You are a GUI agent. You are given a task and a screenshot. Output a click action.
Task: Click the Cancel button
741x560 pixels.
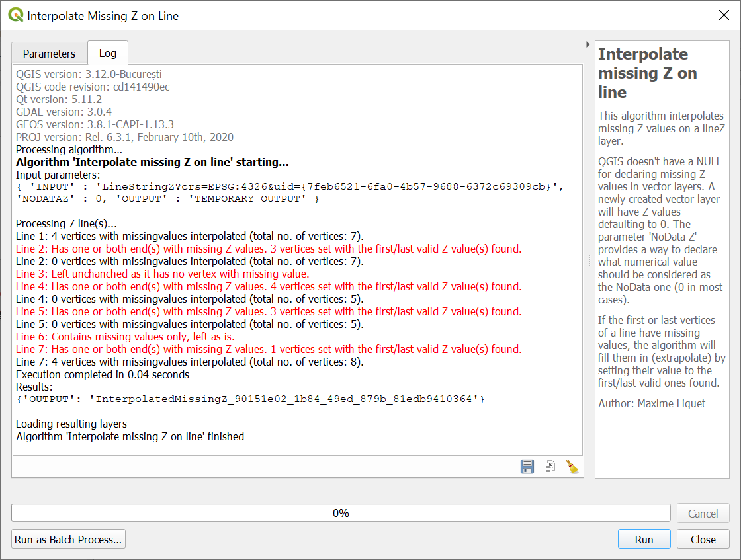pos(703,513)
